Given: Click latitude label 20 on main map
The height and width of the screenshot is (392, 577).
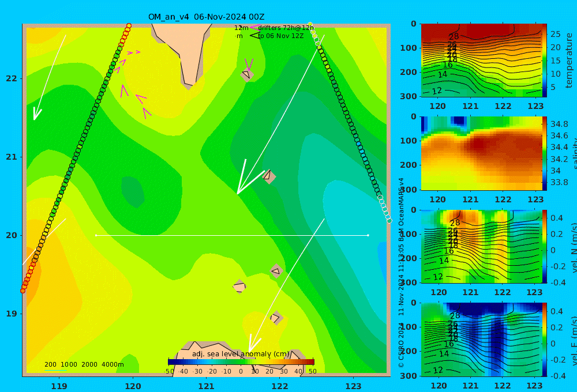Looking at the screenshot, I should 12,235.
